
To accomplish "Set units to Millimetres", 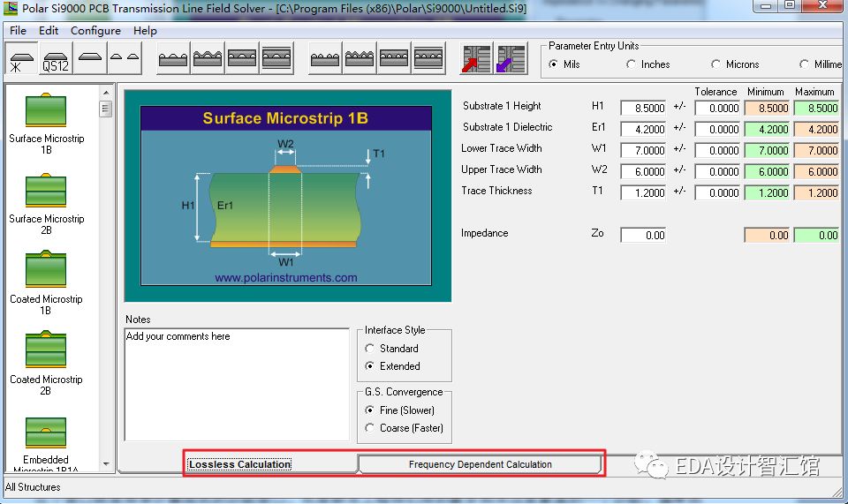I will 821,64.
